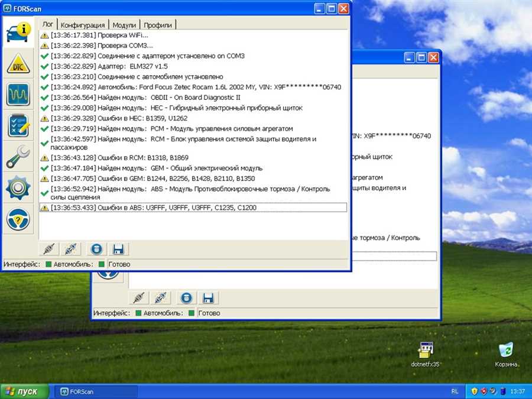The image size is (532, 399).
Task: Minimize the back FORScan window
Action: click(410, 57)
